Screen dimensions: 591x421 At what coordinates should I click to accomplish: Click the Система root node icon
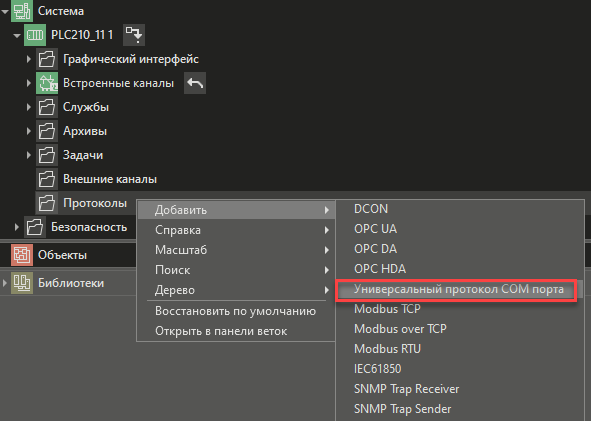tap(22, 11)
